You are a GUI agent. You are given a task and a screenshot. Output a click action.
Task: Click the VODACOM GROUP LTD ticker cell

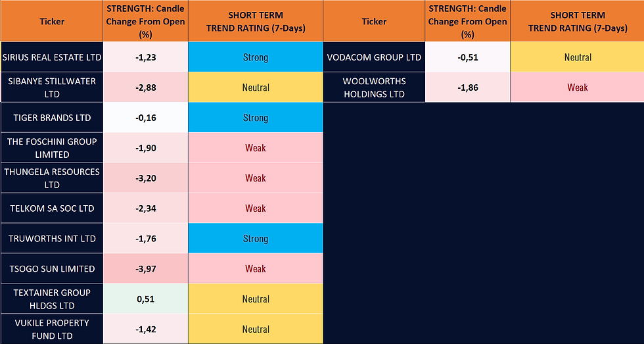click(374, 57)
